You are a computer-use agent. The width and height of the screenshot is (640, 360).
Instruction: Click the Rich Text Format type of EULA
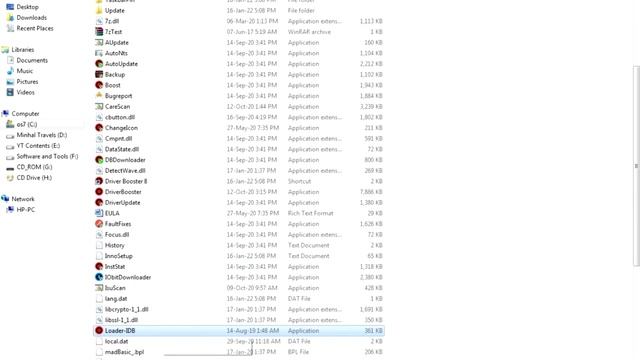point(311,213)
